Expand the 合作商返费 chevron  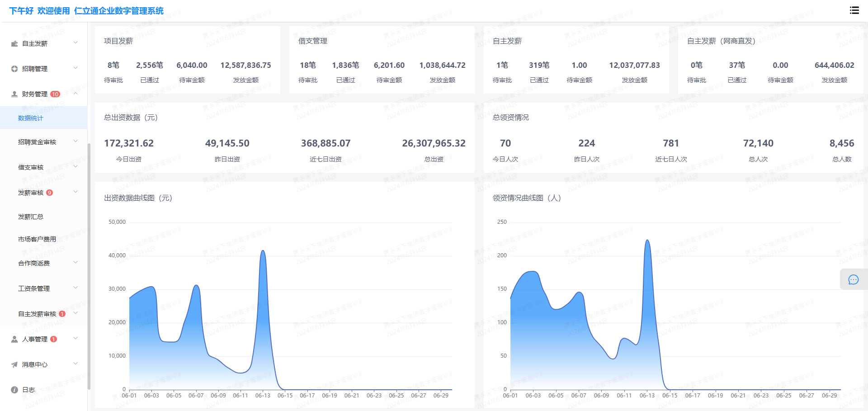point(75,263)
